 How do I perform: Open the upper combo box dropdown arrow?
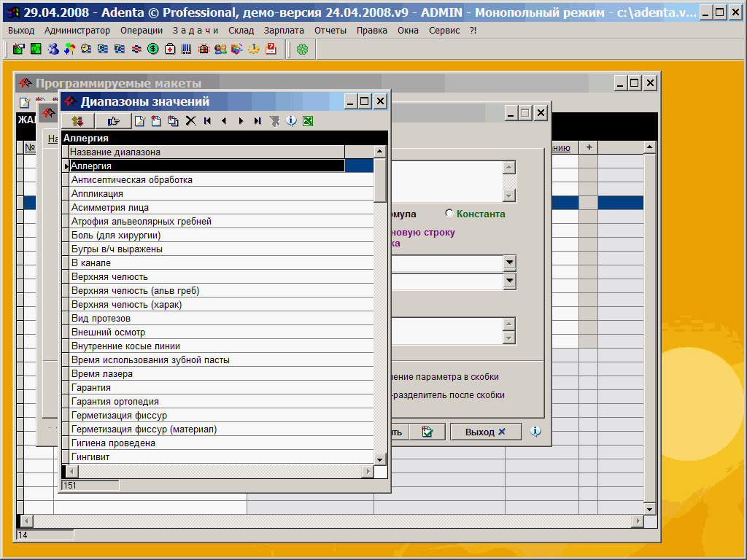point(509,262)
